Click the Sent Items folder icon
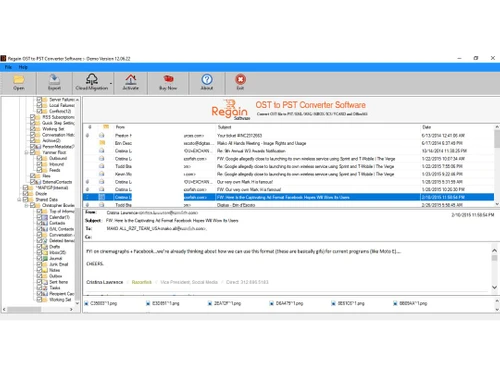The image size is (500, 375). (x=45, y=282)
